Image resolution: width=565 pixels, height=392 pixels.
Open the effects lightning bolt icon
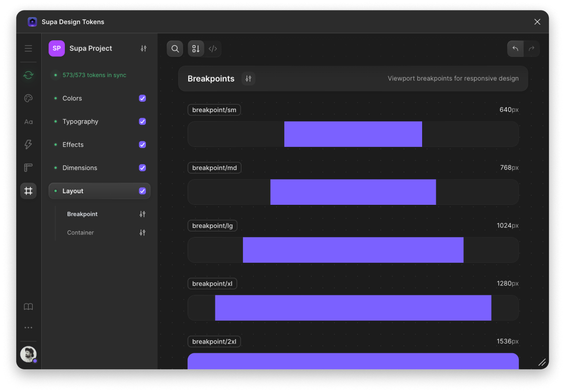28,144
